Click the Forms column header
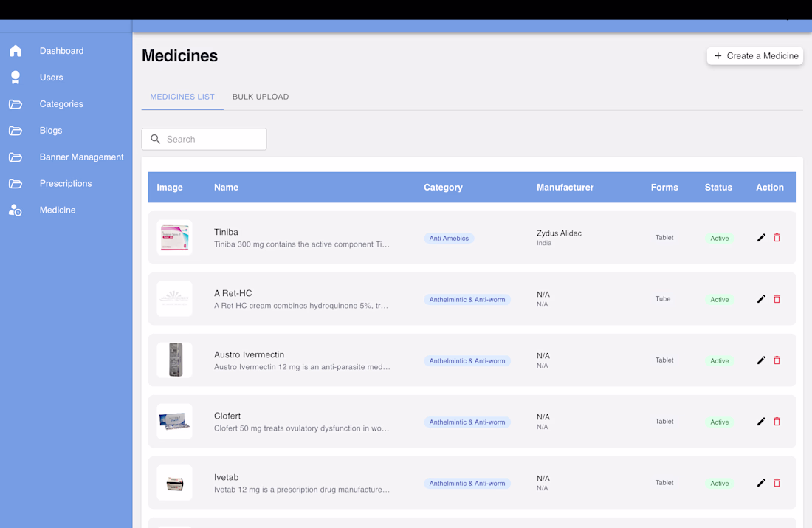812x528 pixels. 664,187
